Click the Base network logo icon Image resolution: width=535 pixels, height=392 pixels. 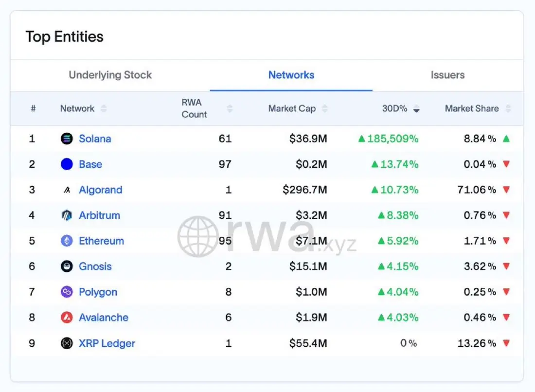[67, 164]
